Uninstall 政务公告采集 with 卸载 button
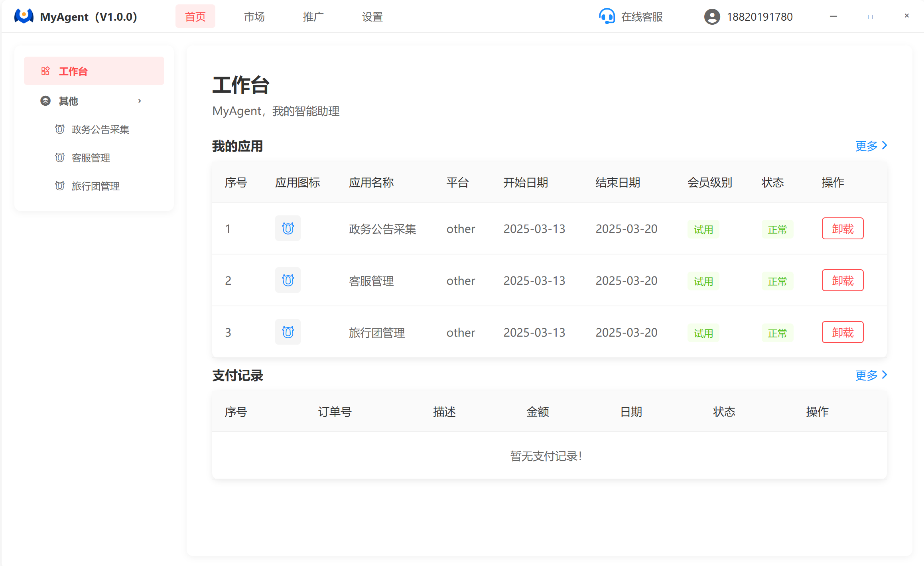924x566 pixels. point(842,229)
